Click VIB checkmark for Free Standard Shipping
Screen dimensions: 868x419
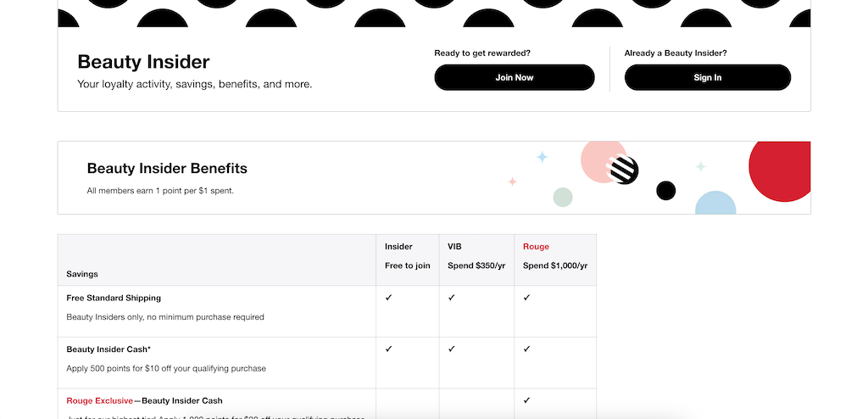click(x=452, y=298)
